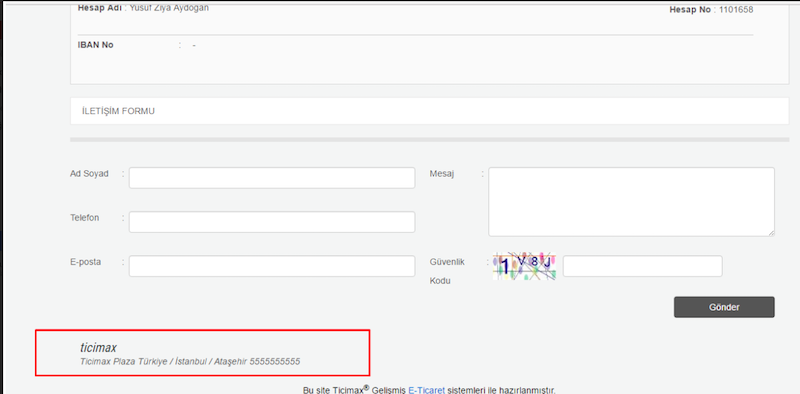Focus the Telefon input field
The height and width of the screenshot is (394, 800).
[x=272, y=222]
